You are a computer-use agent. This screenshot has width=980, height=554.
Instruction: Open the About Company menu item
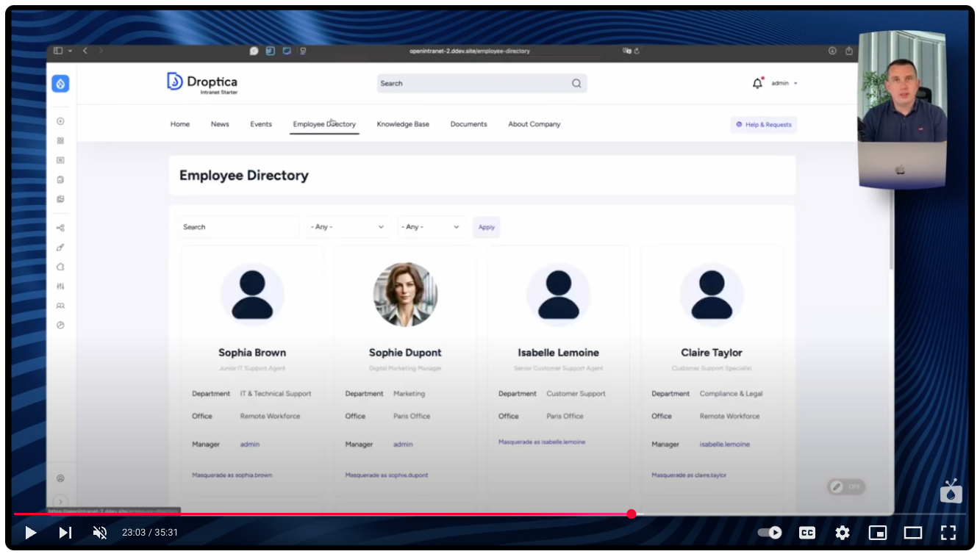tap(534, 124)
